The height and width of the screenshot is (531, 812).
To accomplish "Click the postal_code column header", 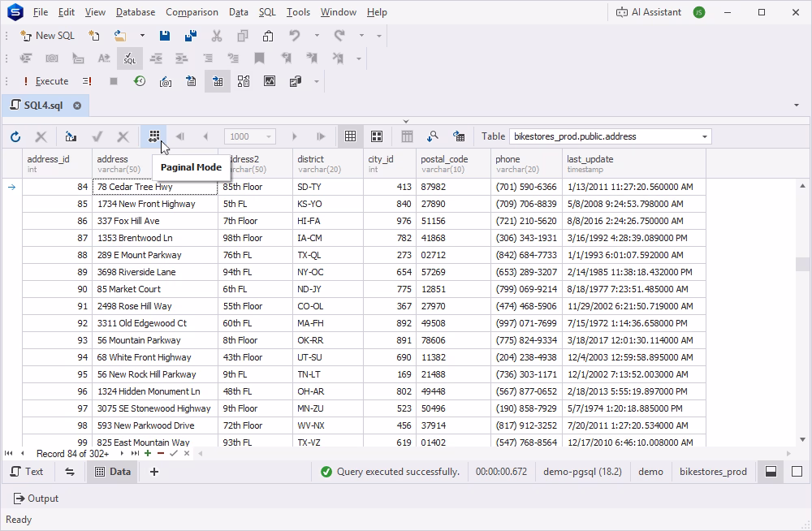I will (x=453, y=163).
